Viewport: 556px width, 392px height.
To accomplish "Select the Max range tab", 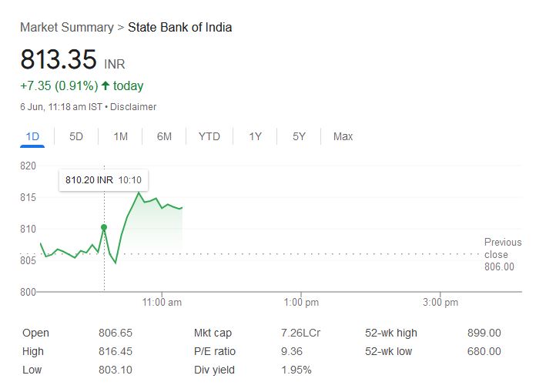I will [343, 136].
